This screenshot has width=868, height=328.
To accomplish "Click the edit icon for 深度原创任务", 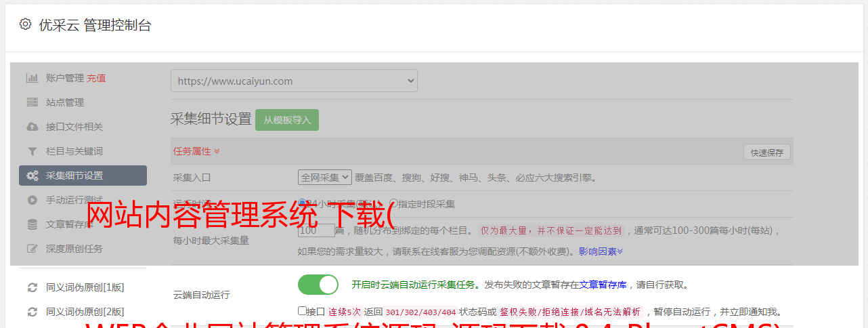I will coord(32,249).
